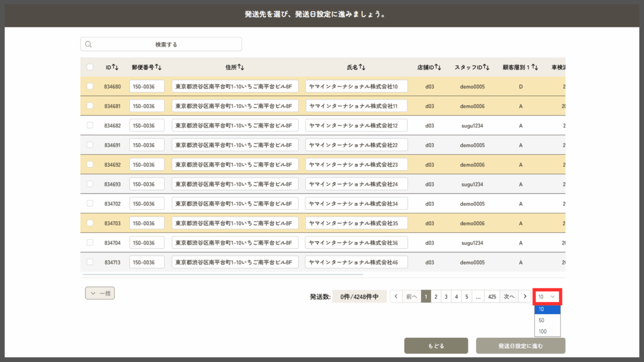Sort by 氏名 column arrows
This screenshot has height=362, width=644.
click(x=362, y=67)
